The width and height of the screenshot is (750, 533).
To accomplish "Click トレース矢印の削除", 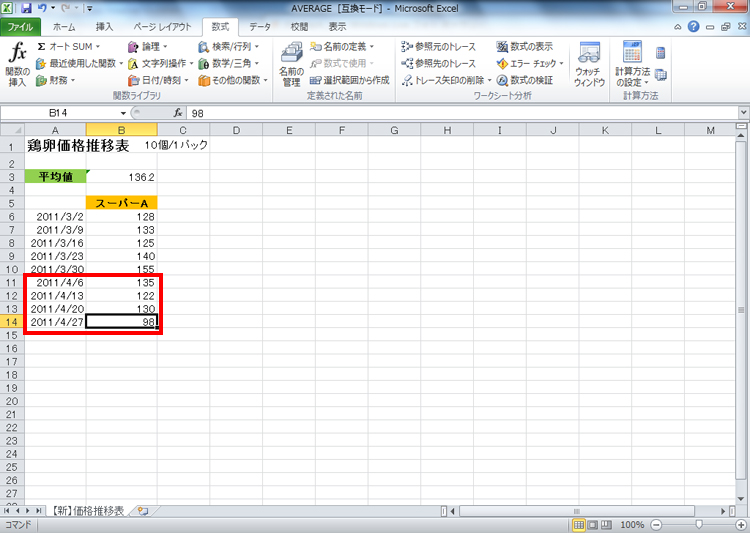I will point(443,80).
